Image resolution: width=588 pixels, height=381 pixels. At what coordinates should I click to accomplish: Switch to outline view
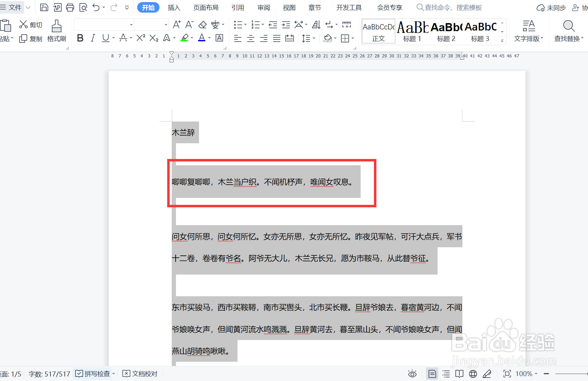(x=446, y=374)
